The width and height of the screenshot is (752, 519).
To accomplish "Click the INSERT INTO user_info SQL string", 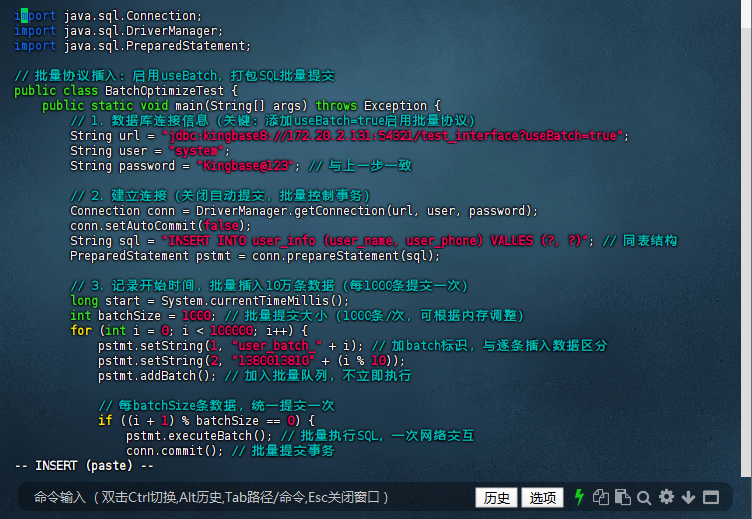I will [375, 240].
